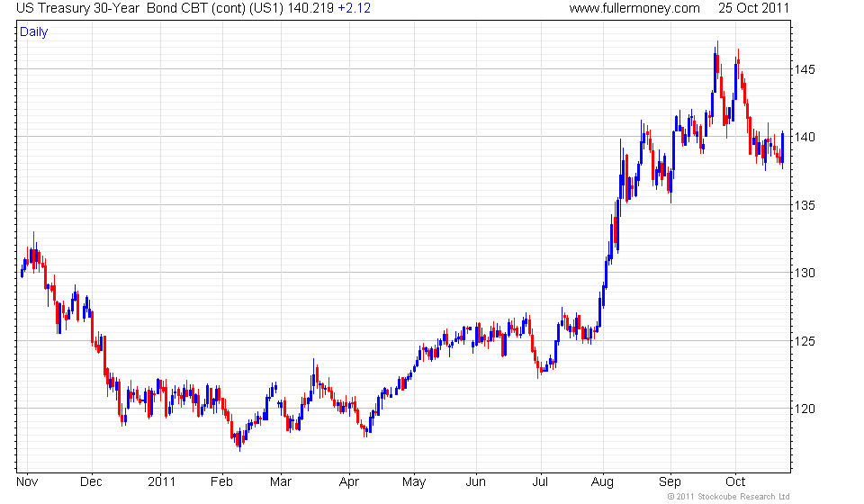
Task: Click the '135' y-axis label
Action: pyautogui.click(x=805, y=205)
